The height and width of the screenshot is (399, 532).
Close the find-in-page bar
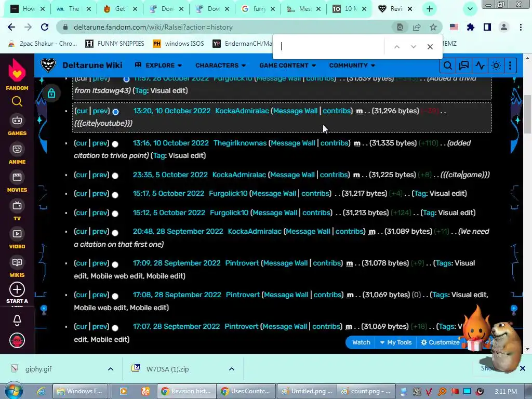coord(430,47)
